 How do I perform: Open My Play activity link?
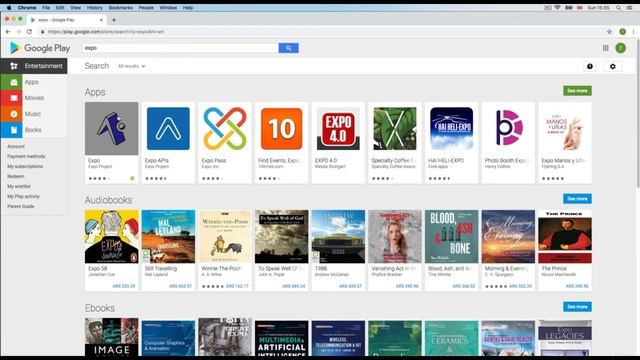click(x=23, y=196)
